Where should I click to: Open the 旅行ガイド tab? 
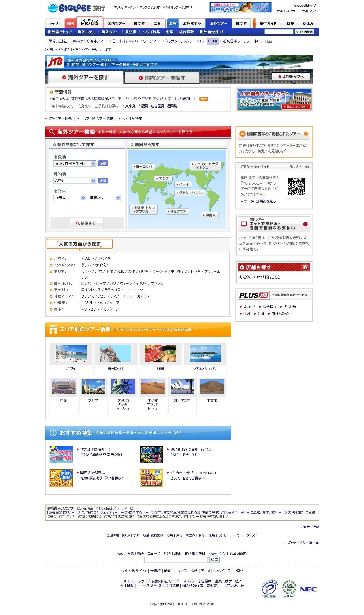[268, 23]
